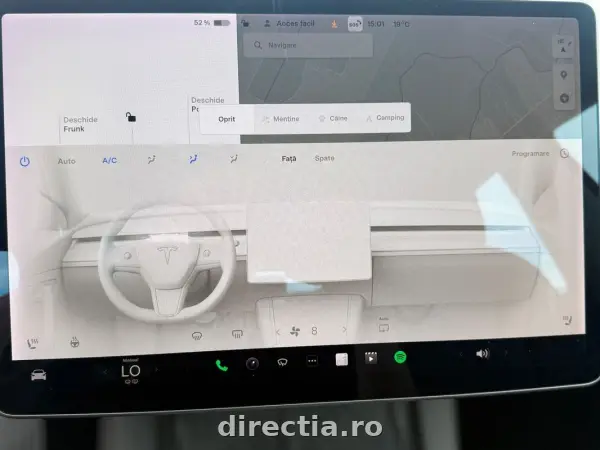Open the Acces facil driver profile
This screenshot has width=600, height=450.
coord(289,24)
